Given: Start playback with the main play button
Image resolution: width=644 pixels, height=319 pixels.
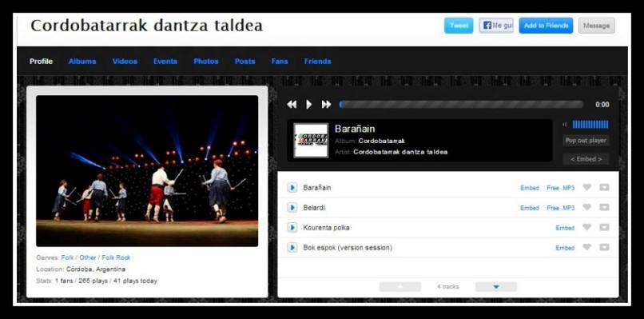Looking at the screenshot, I should (x=309, y=105).
